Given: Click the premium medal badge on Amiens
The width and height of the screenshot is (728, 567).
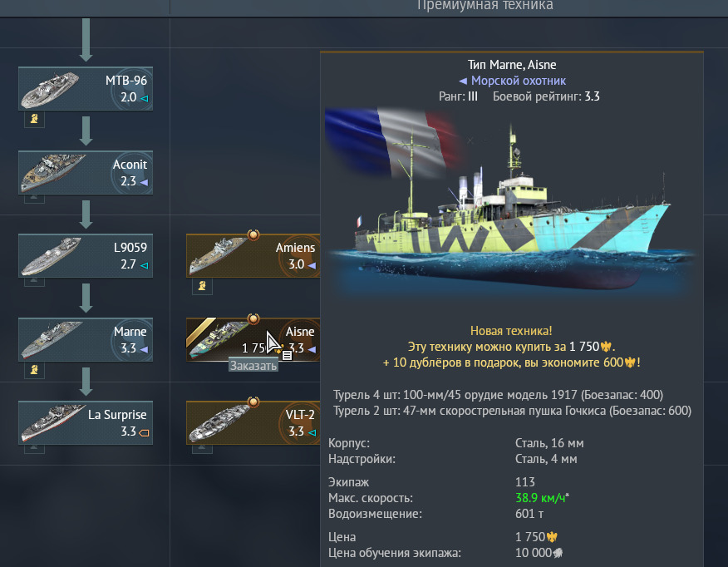Looking at the screenshot, I should click(253, 235).
